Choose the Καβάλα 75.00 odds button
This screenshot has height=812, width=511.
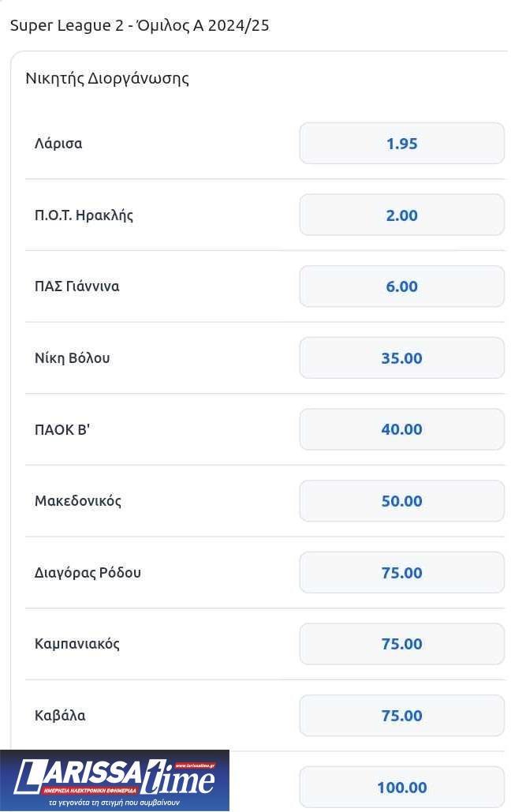[401, 716]
